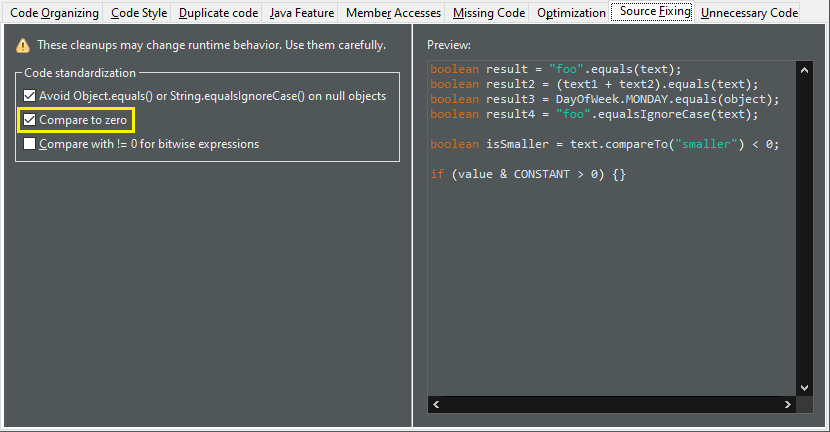Click the Code standardization group label

pyautogui.click(x=80, y=73)
